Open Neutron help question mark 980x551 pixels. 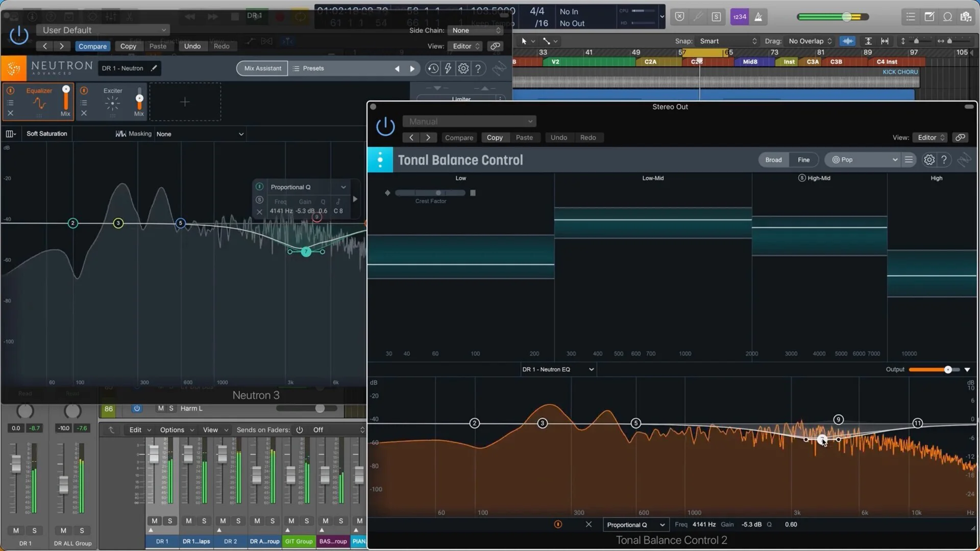pos(478,68)
